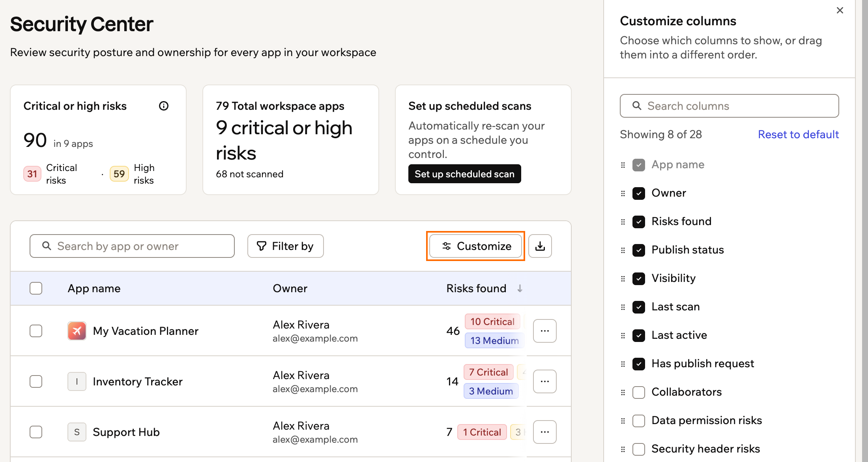
Task: Enable the Collaborators column checkbox
Action: pyautogui.click(x=639, y=393)
